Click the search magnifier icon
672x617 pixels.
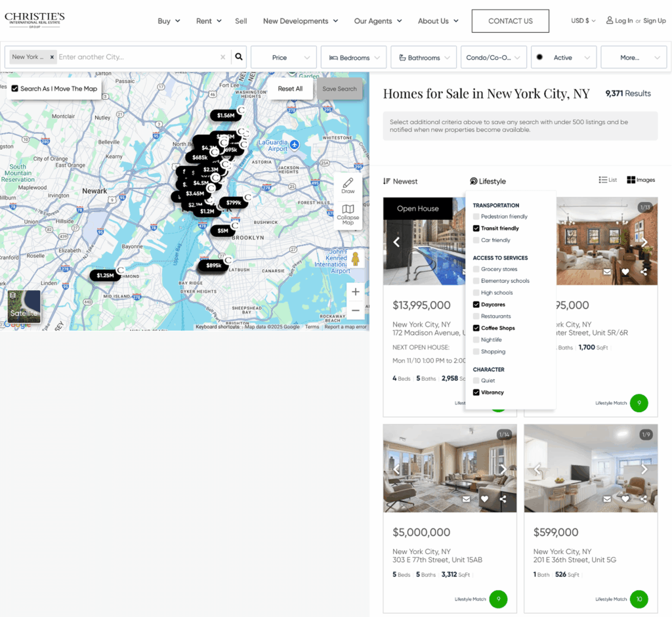[x=239, y=57]
